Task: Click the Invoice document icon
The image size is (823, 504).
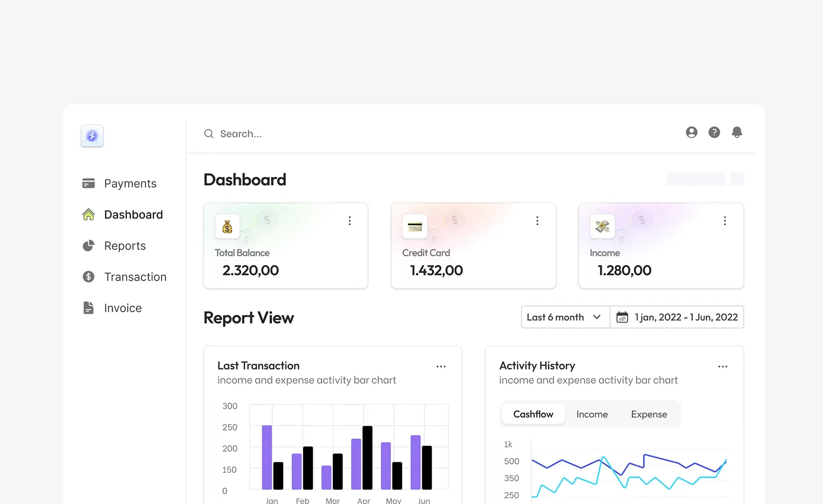Action: [88, 308]
